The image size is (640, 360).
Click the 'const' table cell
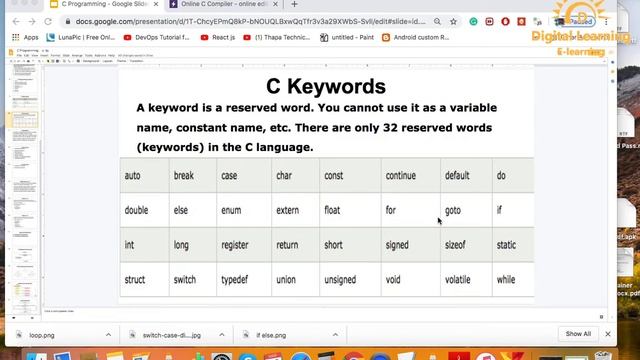[350, 176]
